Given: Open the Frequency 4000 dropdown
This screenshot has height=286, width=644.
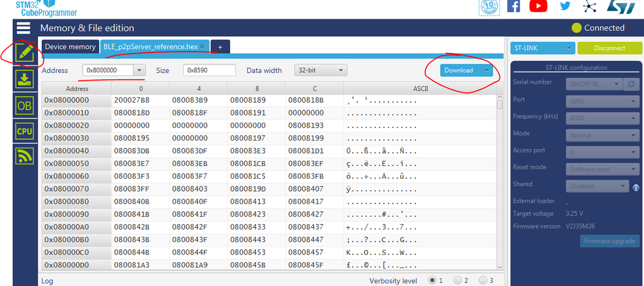Looking at the screenshot, I should pos(603,118).
